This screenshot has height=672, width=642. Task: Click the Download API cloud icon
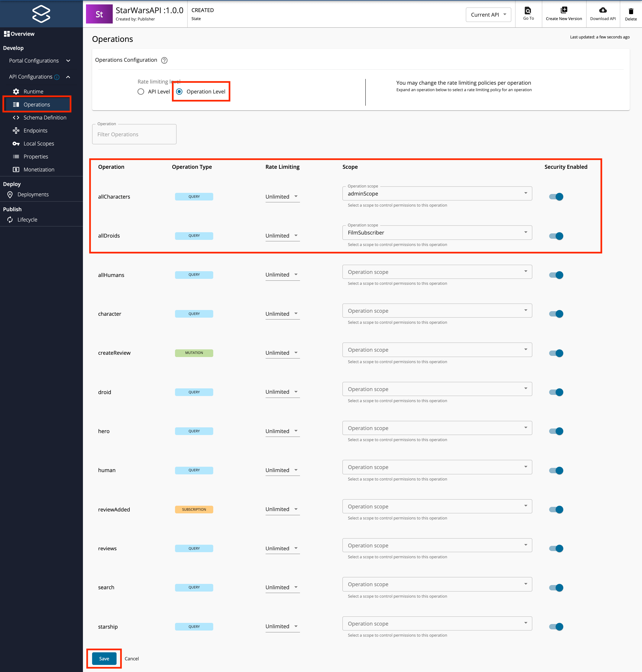603,10
